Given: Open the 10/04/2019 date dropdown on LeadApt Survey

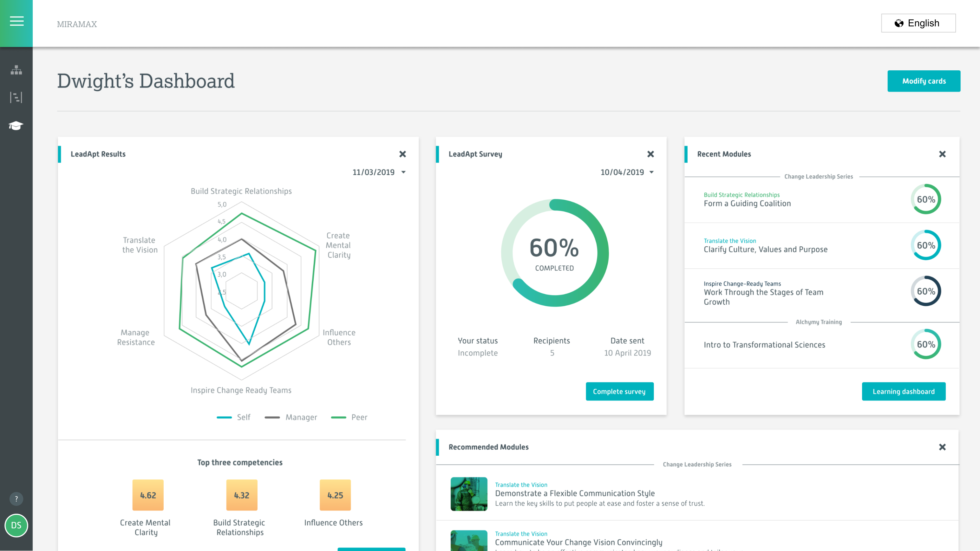Looking at the screenshot, I should coord(627,172).
